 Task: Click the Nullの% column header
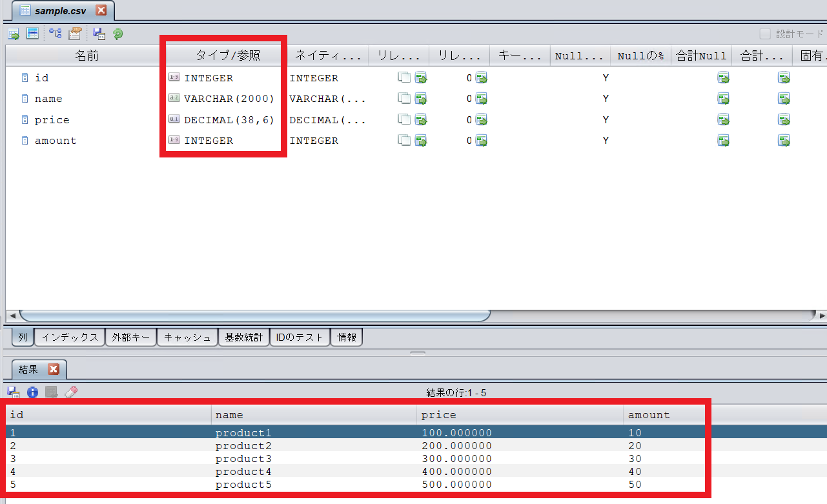click(641, 56)
